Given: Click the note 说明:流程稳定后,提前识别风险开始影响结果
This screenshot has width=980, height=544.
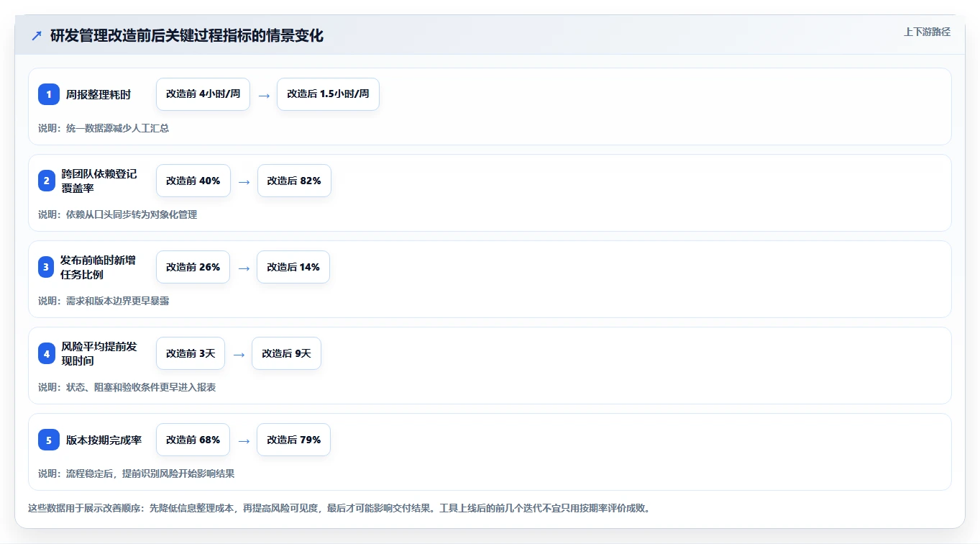Looking at the screenshot, I should point(136,473).
